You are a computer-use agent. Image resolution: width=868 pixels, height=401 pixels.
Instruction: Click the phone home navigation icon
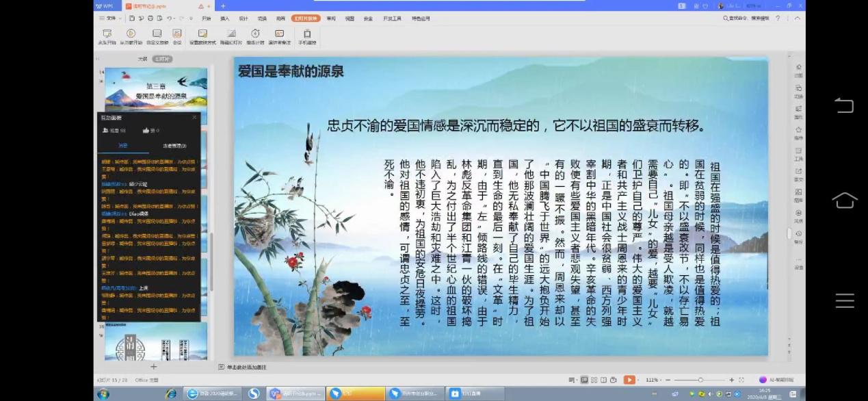pos(845,200)
